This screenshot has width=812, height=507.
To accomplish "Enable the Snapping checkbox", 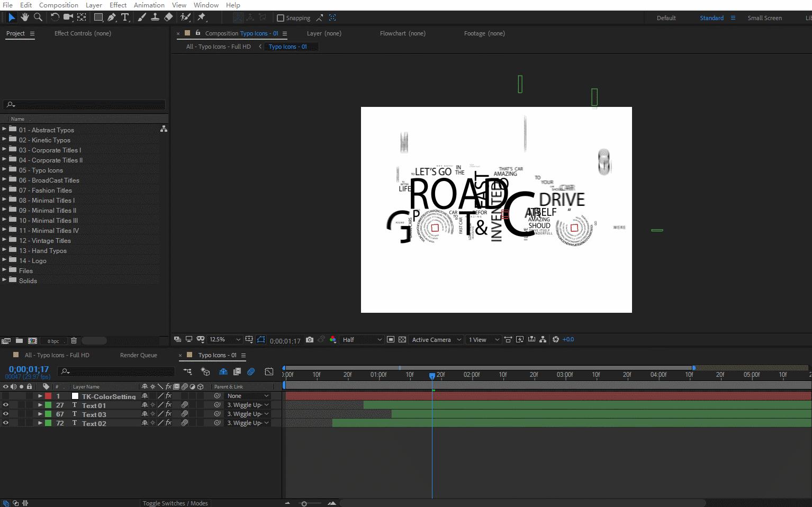I will [281, 18].
